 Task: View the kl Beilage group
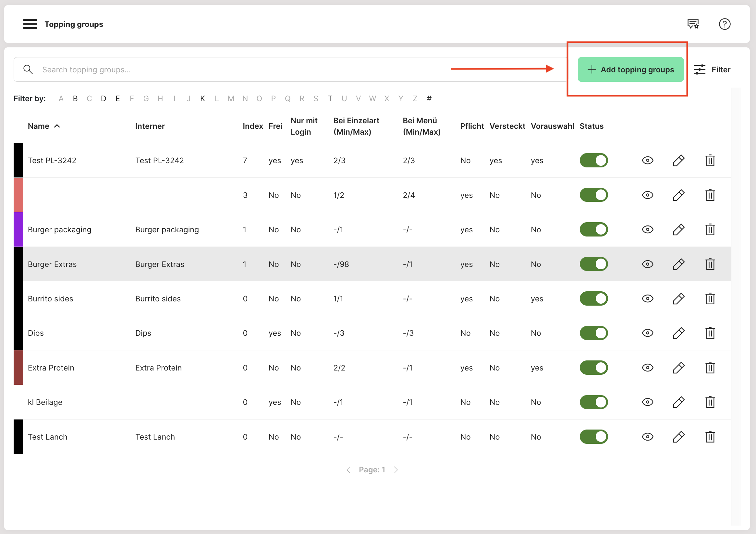[647, 402]
